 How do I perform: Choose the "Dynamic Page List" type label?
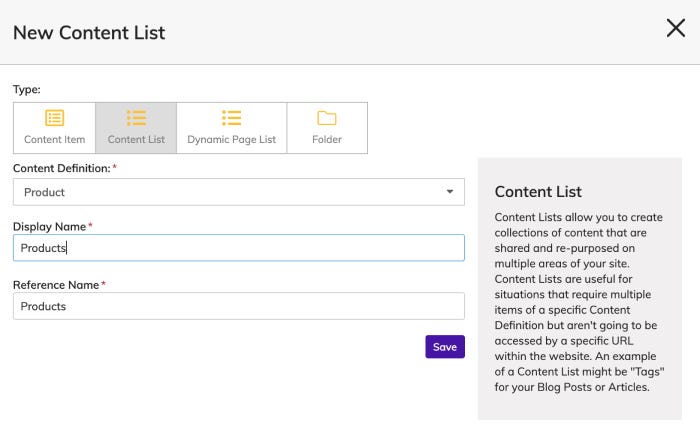231,140
